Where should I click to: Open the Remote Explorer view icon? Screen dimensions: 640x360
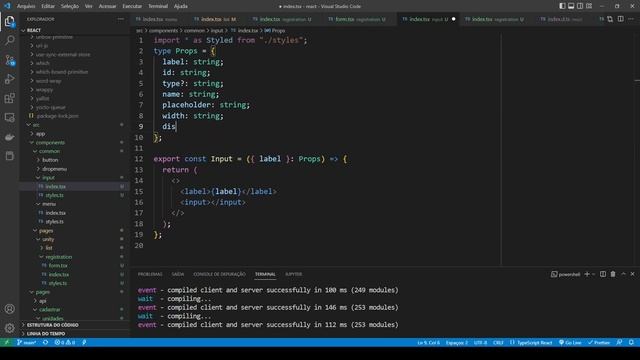(x=10, y=118)
